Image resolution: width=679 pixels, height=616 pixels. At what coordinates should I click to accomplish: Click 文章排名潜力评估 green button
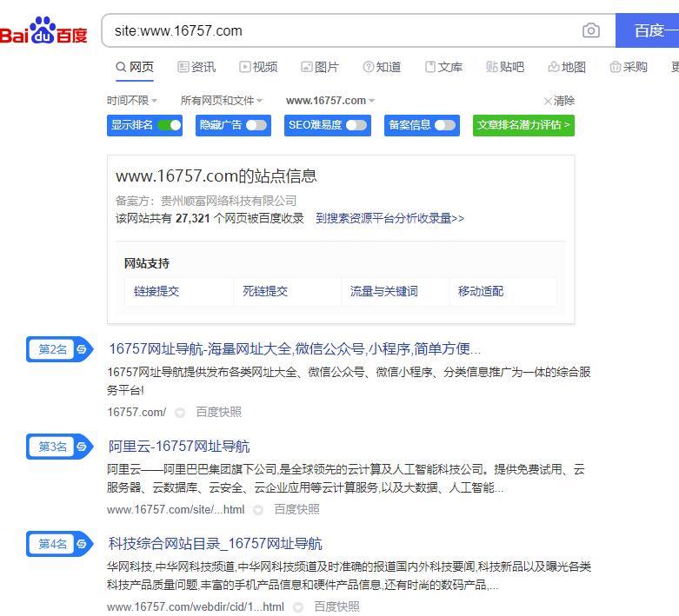[523, 125]
